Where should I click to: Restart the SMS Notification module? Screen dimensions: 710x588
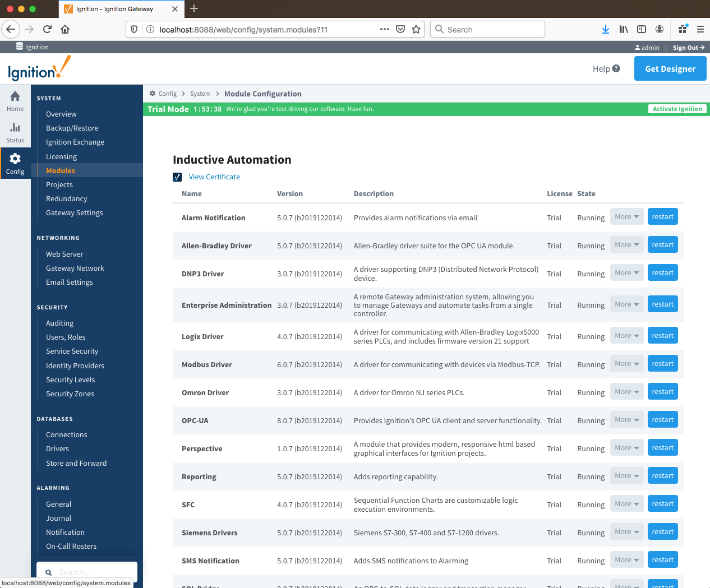(663, 560)
